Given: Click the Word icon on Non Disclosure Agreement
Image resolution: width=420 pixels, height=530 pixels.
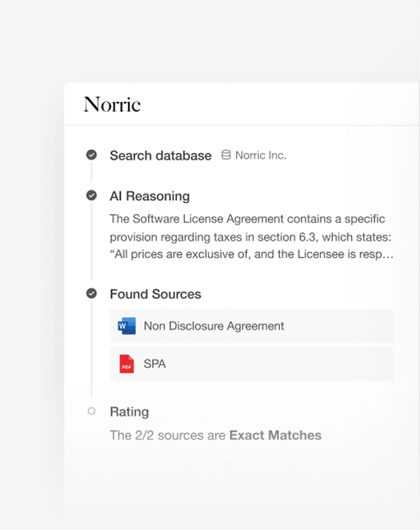Looking at the screenshot, I should tap(127, 326).
